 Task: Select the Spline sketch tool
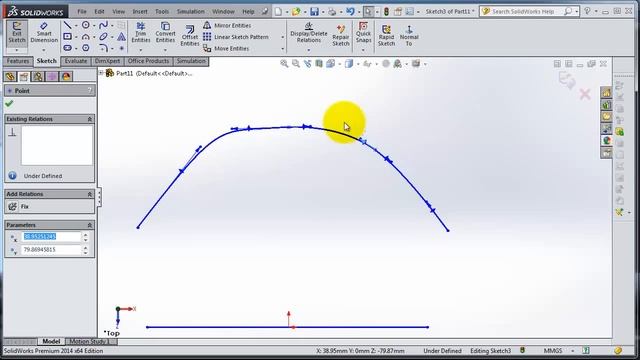point(103,25)
